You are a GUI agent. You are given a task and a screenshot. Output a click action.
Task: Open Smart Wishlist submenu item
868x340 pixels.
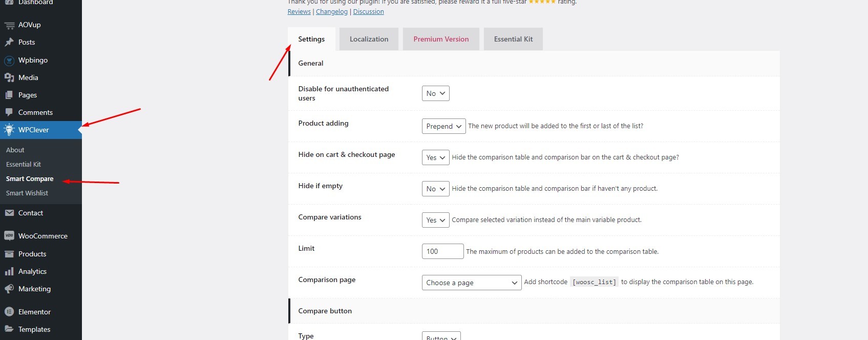click(27, 193)
